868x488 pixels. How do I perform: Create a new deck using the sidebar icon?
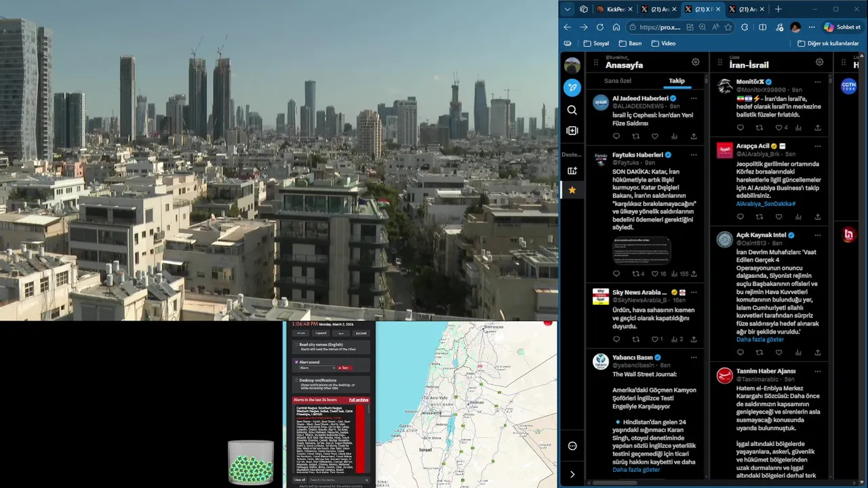[572, 171]
